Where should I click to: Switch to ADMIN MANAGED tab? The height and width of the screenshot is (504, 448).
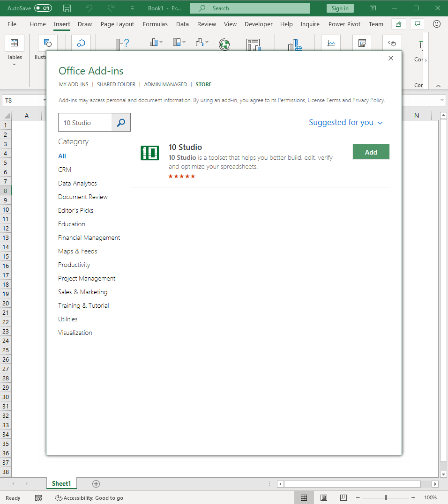tap(165, 84)
